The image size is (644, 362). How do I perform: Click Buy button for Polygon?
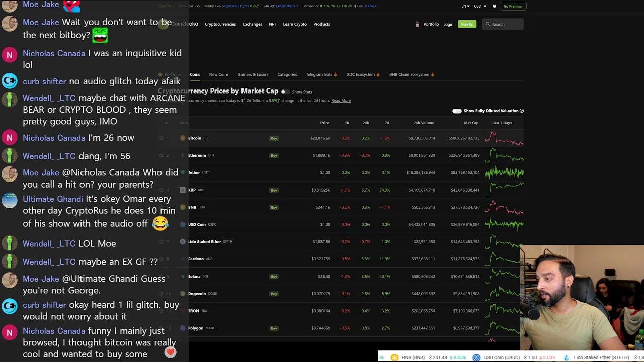point(274,328)
